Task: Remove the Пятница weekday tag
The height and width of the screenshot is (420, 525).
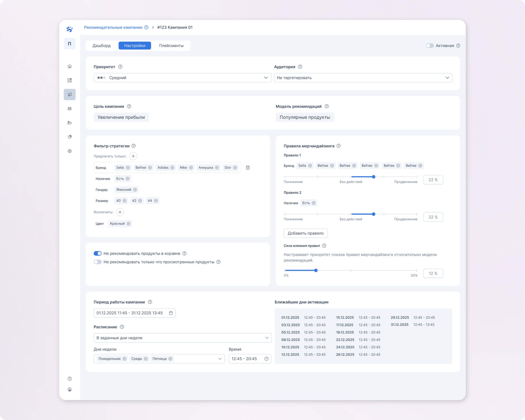Action: pyautogui.click(x=171, y=359)
